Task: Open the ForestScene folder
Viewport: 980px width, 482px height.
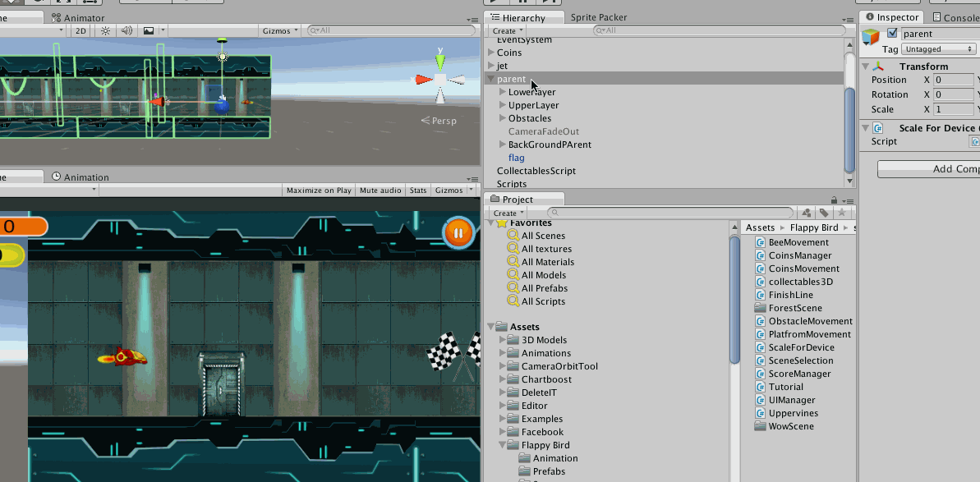Action: pos(795,308)
